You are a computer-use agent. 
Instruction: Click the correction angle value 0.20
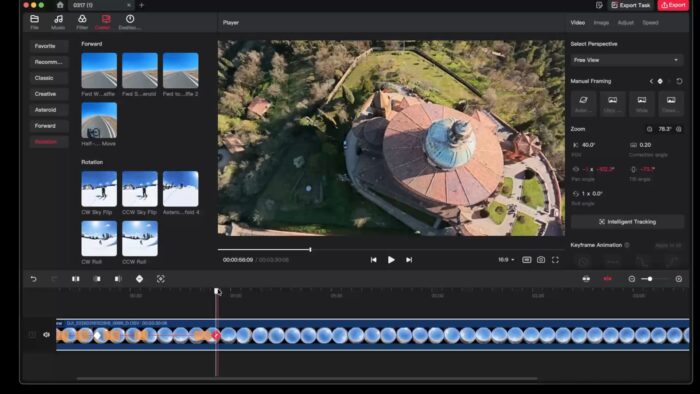pos(645,145)
